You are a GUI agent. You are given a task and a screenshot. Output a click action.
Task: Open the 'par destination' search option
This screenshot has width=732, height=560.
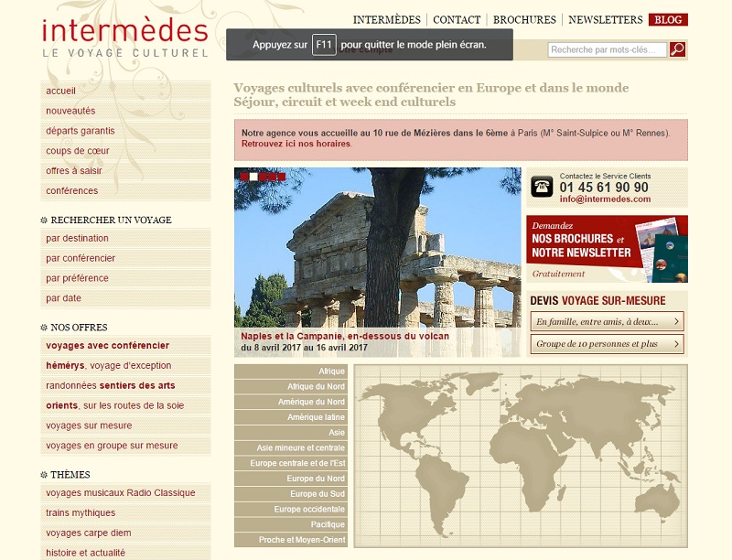pos(77,238)
